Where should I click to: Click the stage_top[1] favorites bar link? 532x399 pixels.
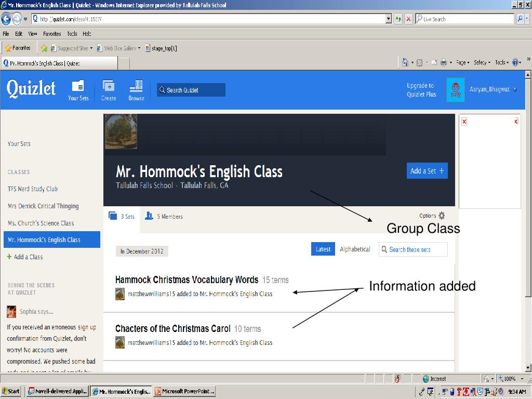pyautogui.click(x=161, y=48)
